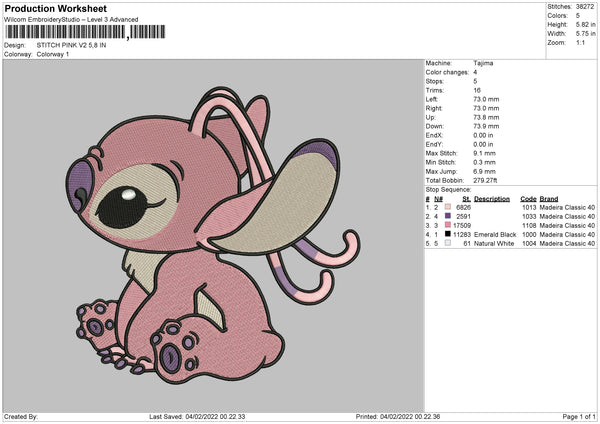The height and width of the screenshot is (424, 600).
Task: Select the EndX value
Action: 483,135
